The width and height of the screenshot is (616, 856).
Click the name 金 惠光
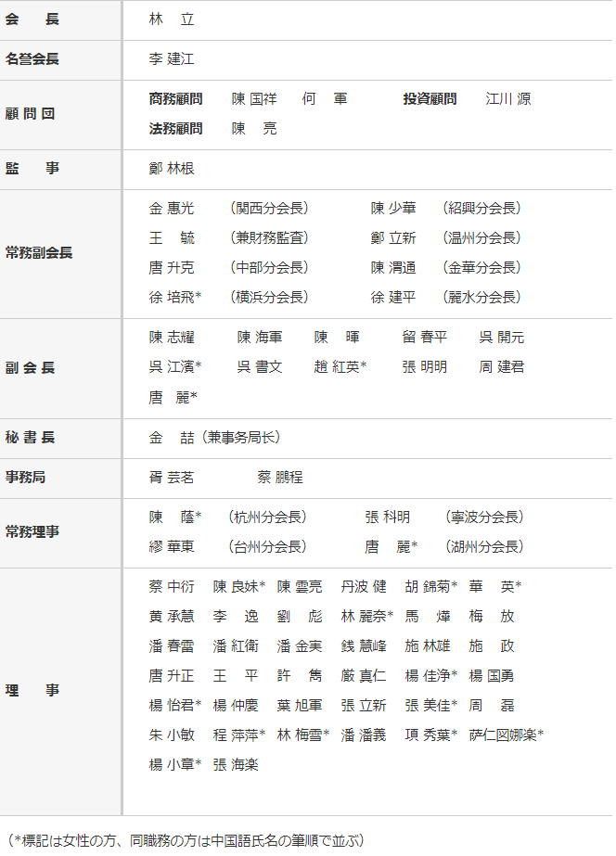[172, 209]
